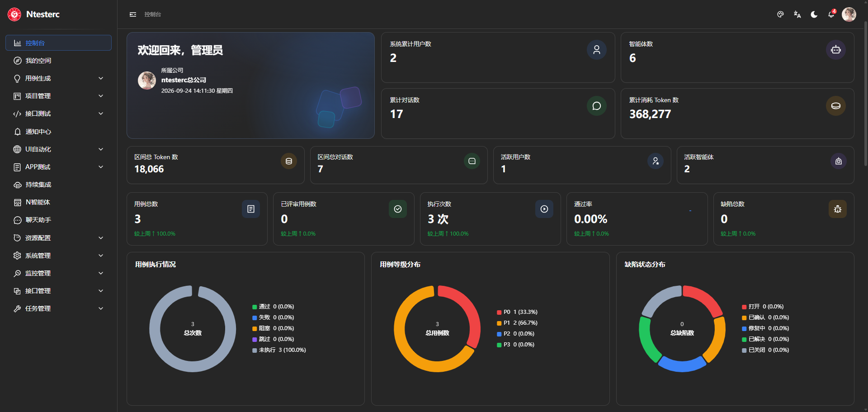Open the theme palette settings icon
The height and width of the screenshot is (412, 868).
click(x=780, y=14)
